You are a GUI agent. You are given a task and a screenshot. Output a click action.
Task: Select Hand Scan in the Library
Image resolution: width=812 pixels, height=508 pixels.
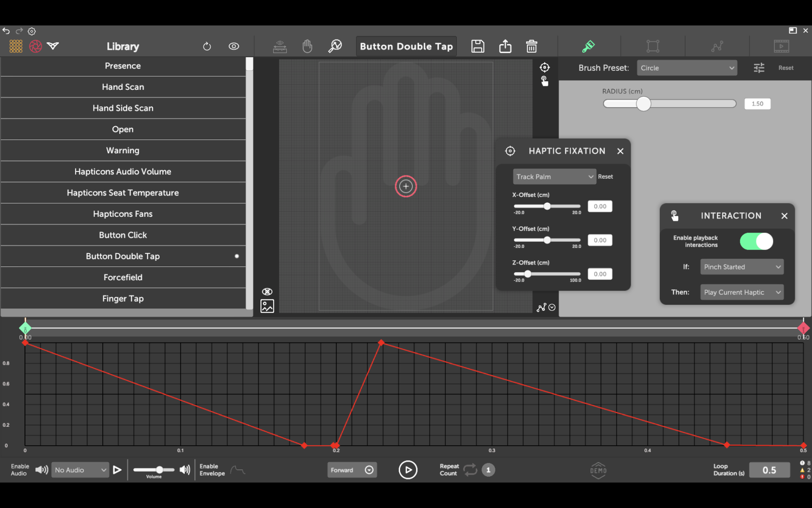coord(123,87)
